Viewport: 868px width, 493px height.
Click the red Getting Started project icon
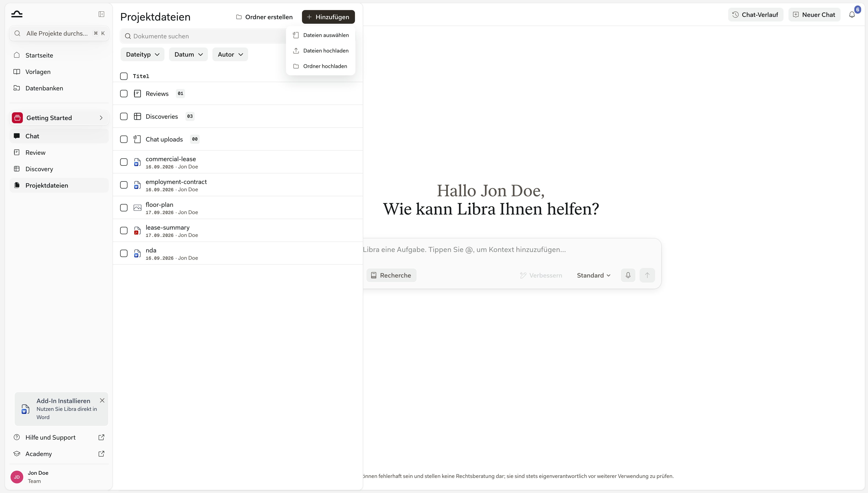tap(17, 118)
